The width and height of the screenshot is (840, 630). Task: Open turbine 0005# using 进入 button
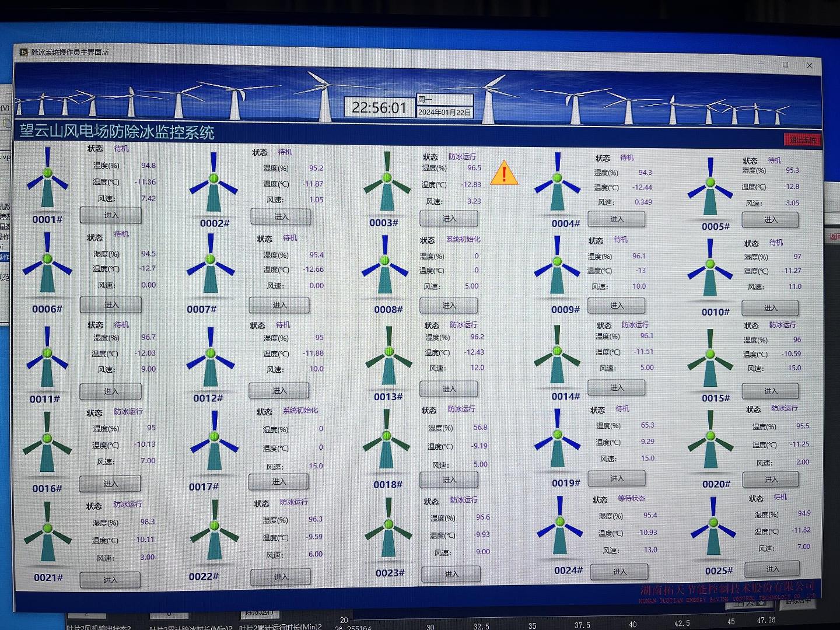tap(770, 220)
